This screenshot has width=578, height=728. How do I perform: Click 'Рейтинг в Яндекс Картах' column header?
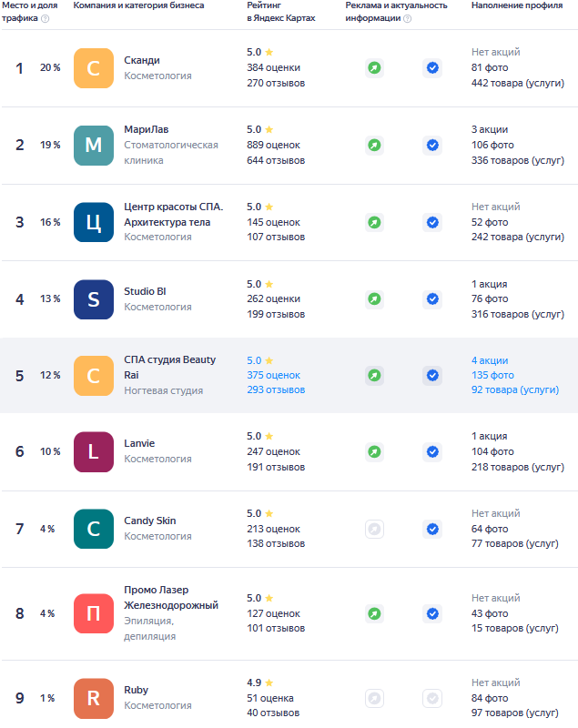click(281, 12)
